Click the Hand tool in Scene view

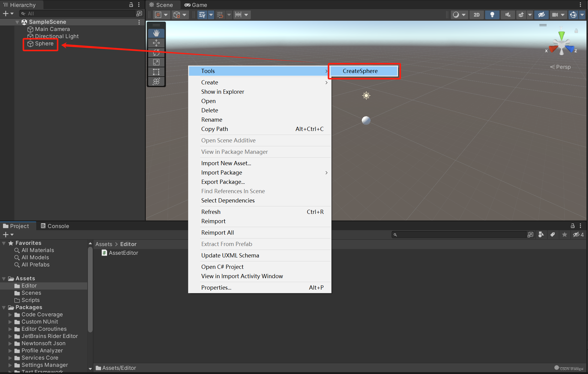click(156, 33)
